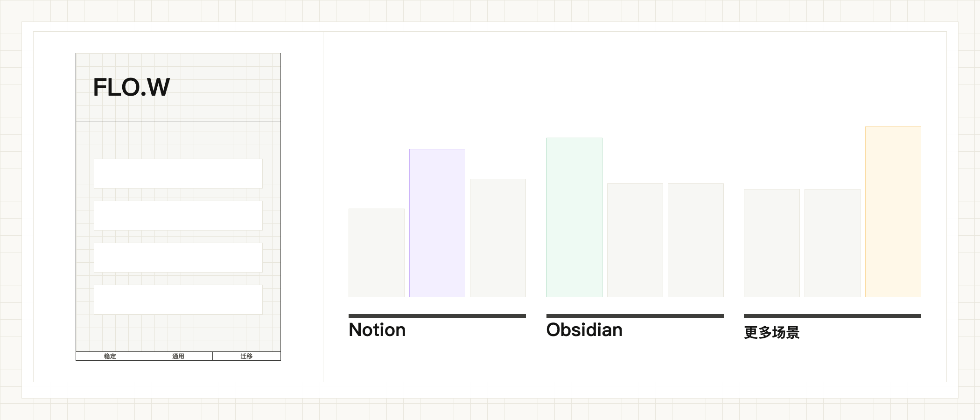
Task: Select the gray bar right of purple bar
Action: [498, 238]
